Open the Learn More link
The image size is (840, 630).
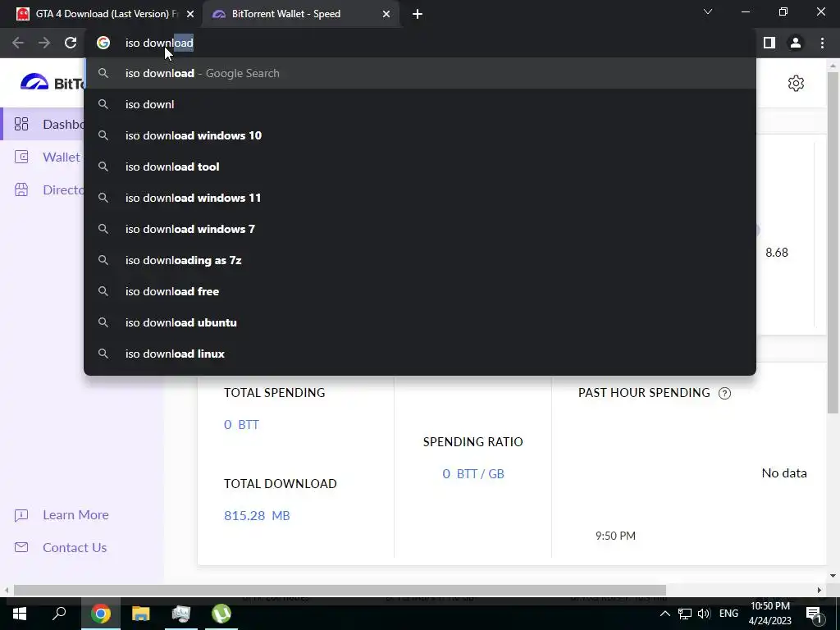click(x=75, y=515)
